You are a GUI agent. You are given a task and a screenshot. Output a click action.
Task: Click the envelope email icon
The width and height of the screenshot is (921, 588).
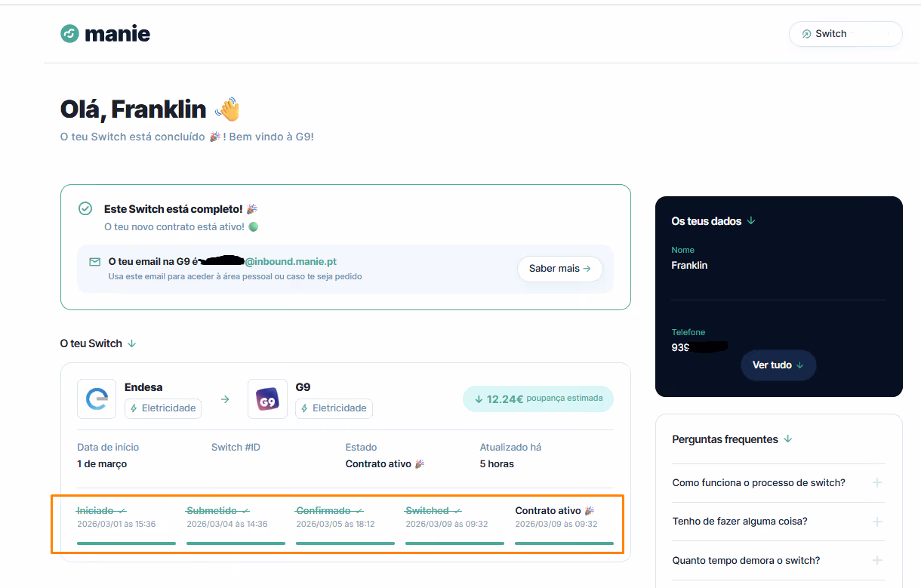click(95, 262)
